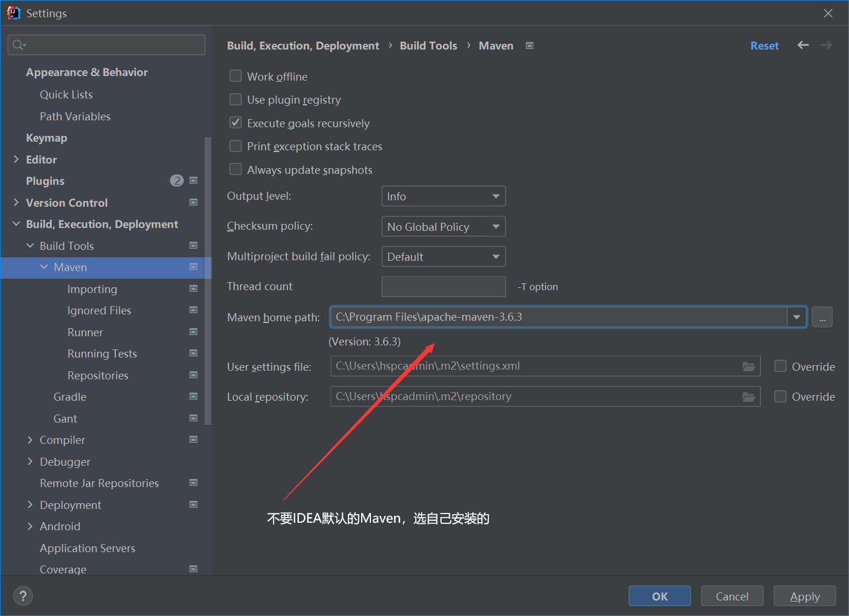Open the Output level dropdown
849x616 pixels.
pyautogui.click(x=444, y=196)
